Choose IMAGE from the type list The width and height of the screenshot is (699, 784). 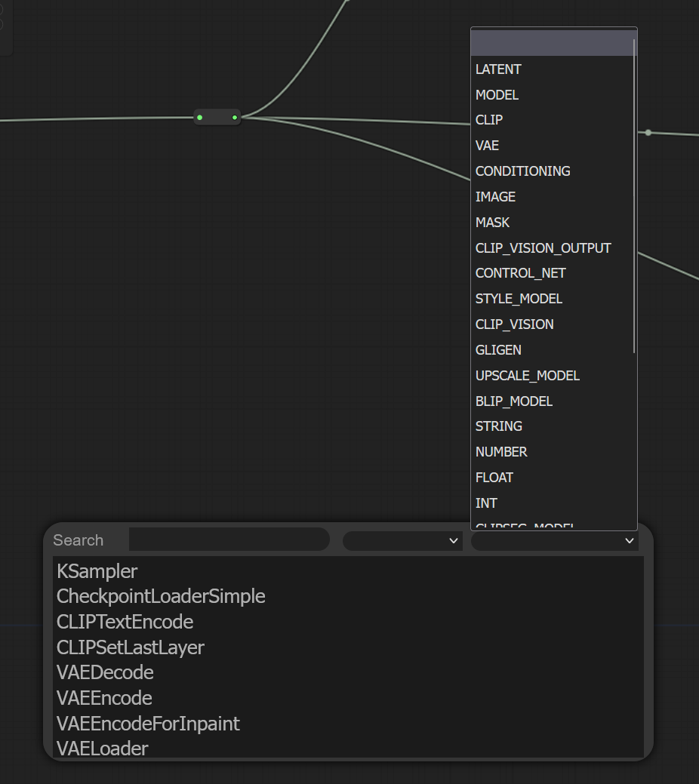[495, 197]
